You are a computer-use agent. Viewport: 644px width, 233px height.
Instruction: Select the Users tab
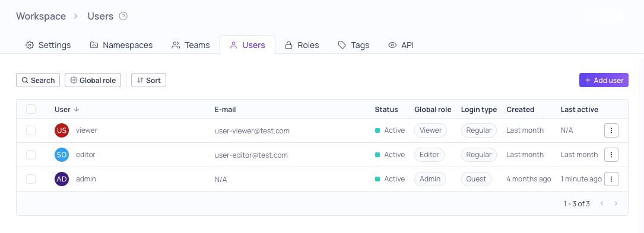248,45
